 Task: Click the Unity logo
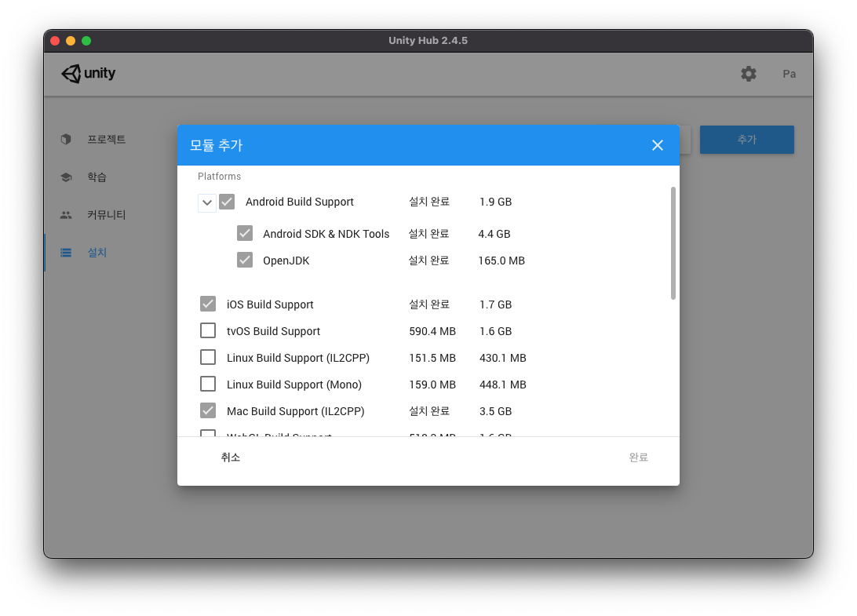tap(88, 73)
